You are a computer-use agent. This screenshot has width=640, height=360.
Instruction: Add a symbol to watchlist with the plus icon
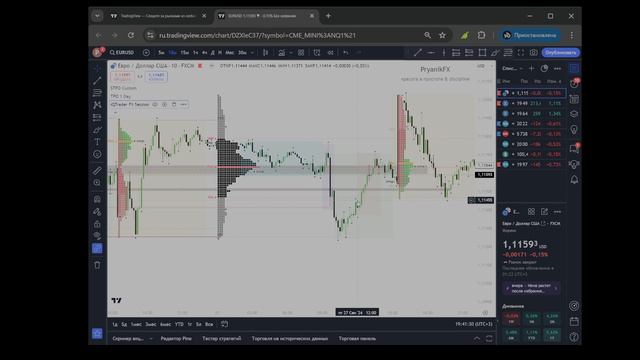coord(531,69)
